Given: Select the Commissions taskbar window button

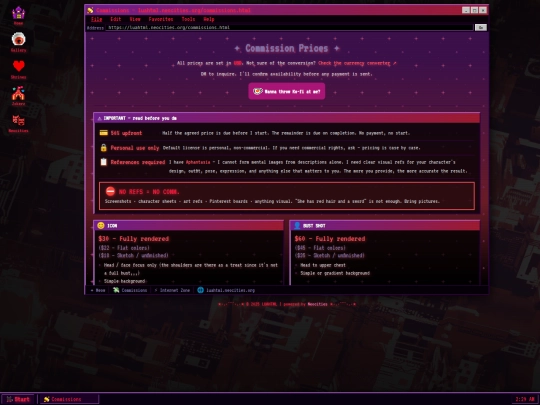Looking at the screenshot, I should click(70, 399).
